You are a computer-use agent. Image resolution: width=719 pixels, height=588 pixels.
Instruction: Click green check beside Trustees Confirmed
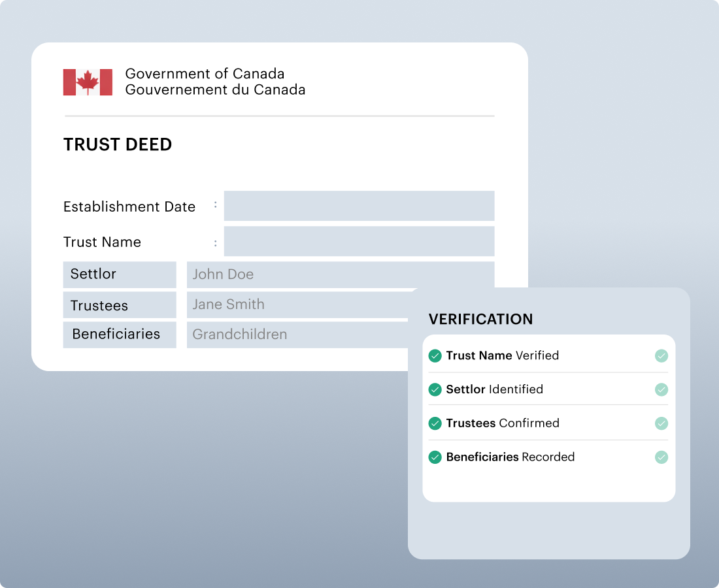pos(435,423)
